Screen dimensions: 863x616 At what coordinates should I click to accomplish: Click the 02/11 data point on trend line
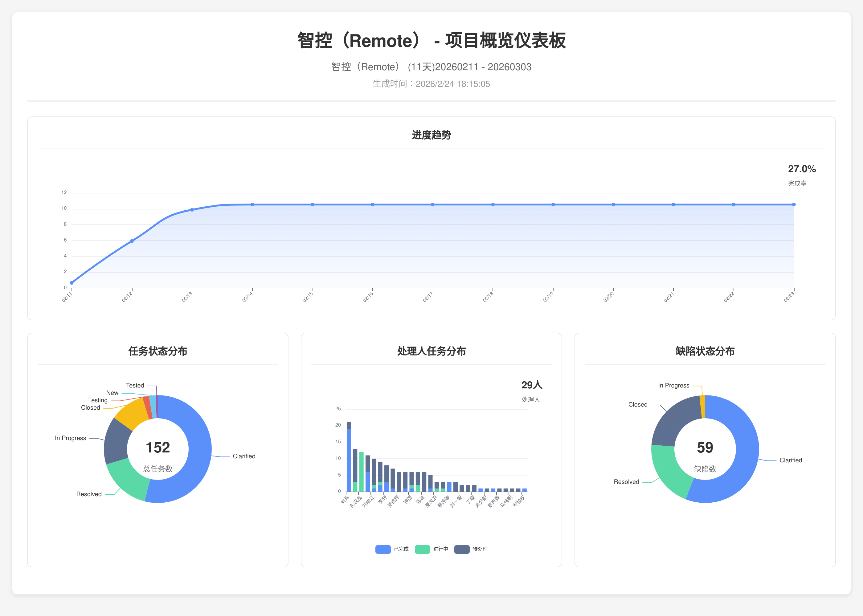pos(72,282)
